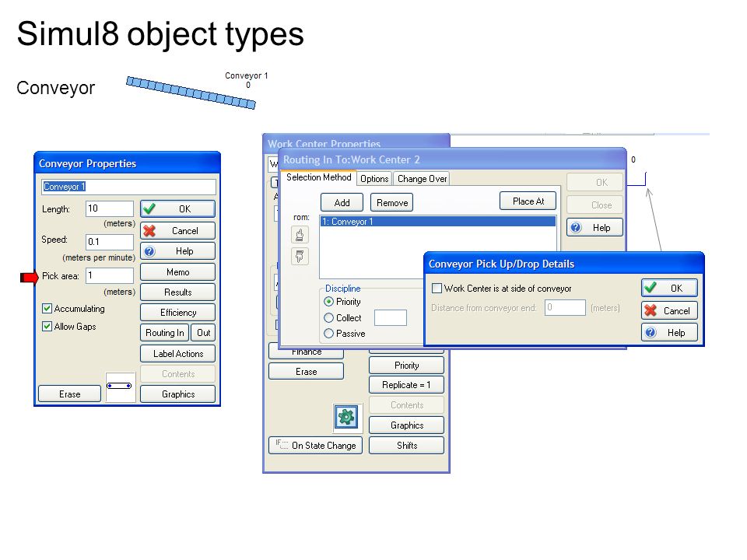The height and width of the screenshot is (560, 747).
Task: Click the Collect number input field
Action: pos(391,317)
